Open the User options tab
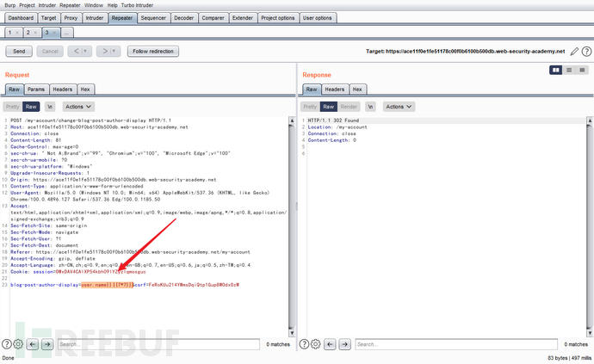Screen dimensions: 594x364 (x=317, y=18)
